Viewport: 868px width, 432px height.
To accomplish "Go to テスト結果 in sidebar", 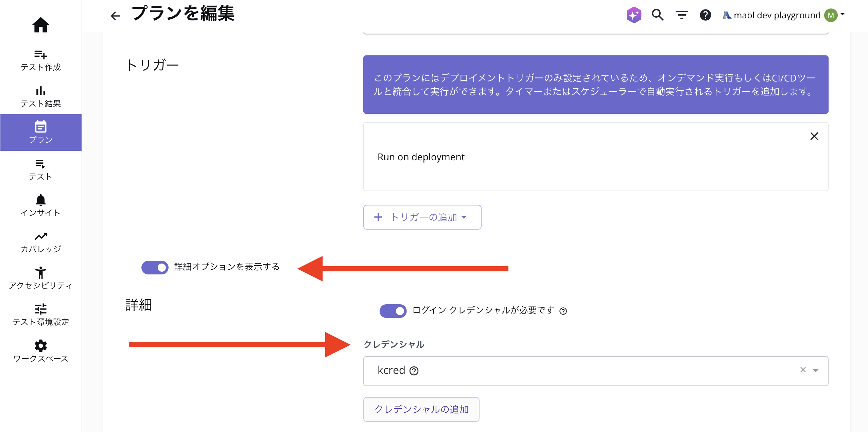I will pyautogui.click(x=40, y=96).
